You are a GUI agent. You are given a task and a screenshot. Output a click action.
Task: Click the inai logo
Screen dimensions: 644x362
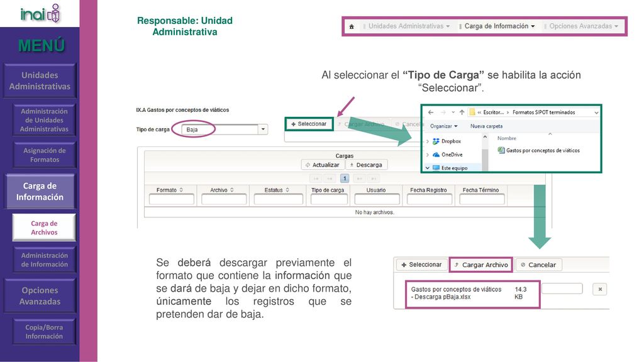point(40,14)
